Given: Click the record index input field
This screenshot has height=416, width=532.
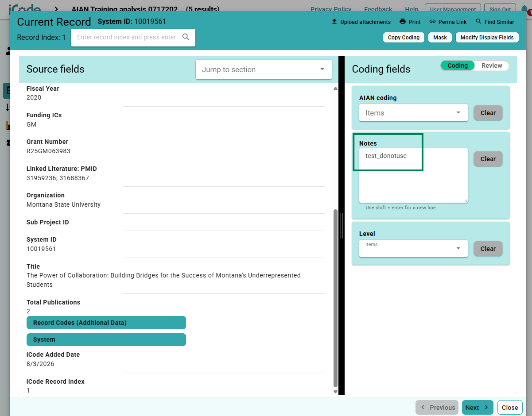Looking at the screenshot, I should [127, 37].
